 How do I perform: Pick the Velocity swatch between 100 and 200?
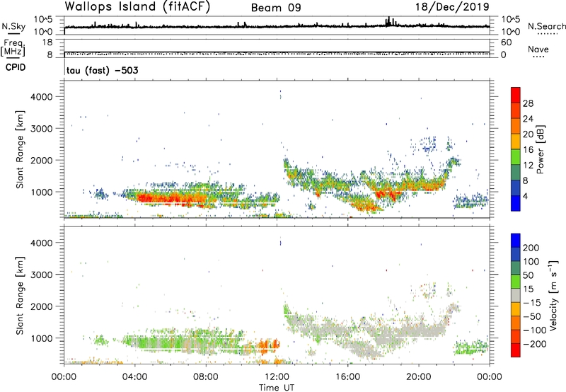516,254
